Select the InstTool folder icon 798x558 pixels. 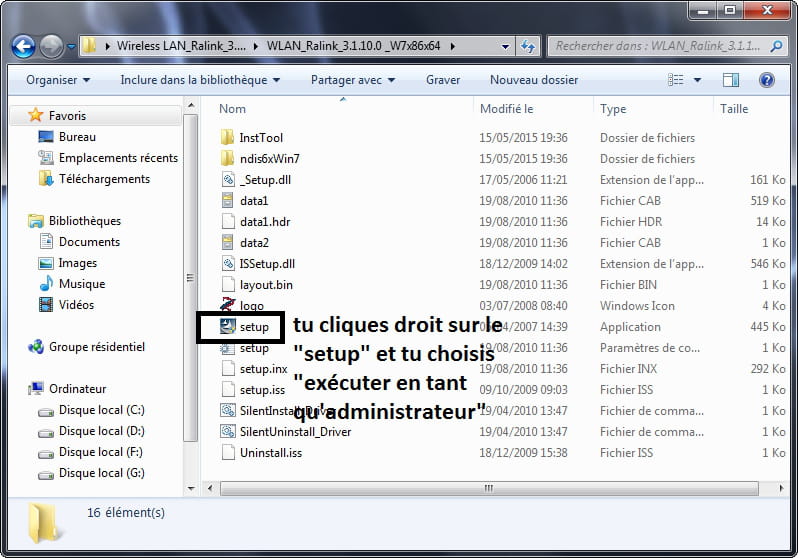[x=227, y=138]
